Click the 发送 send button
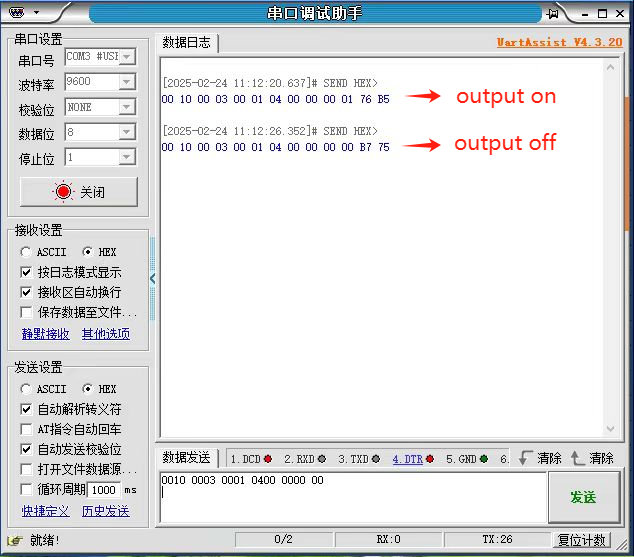 584,497
